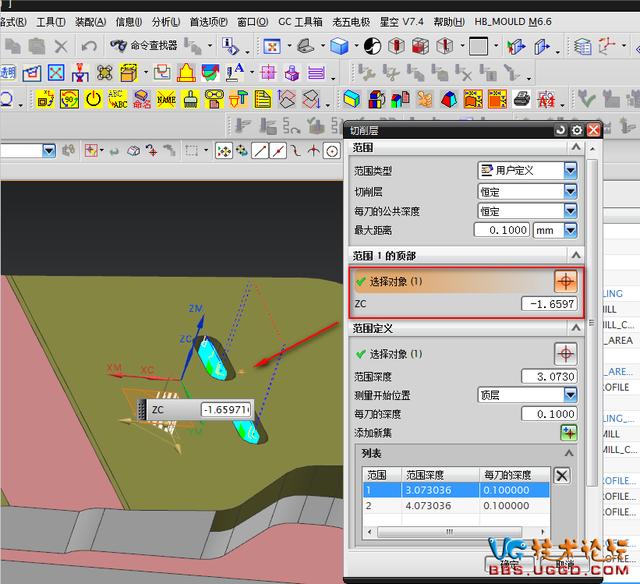The image size is (640, 584).
Task: Click the crossed-out NAME icon
Action: coord(166,99)
